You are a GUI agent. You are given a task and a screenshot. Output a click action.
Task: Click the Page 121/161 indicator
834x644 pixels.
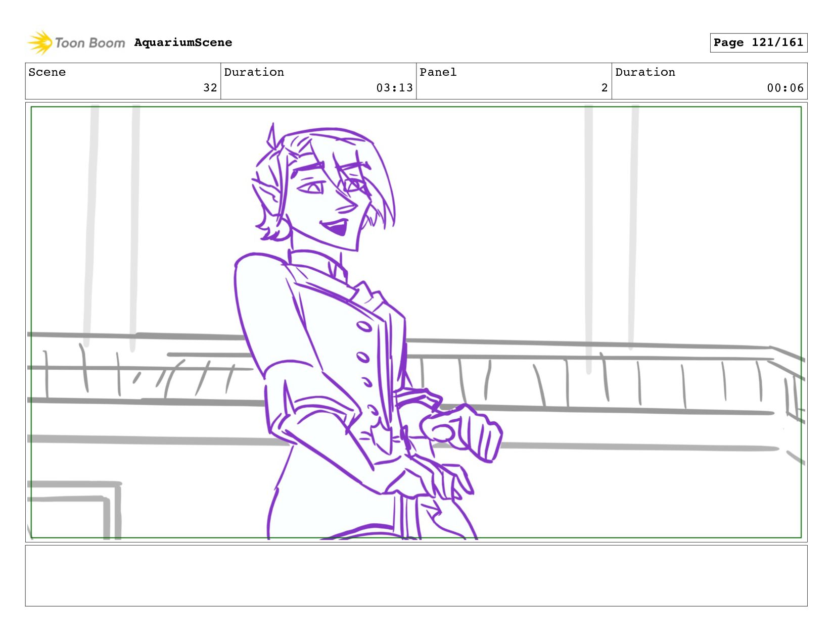(x=758, y=42)
